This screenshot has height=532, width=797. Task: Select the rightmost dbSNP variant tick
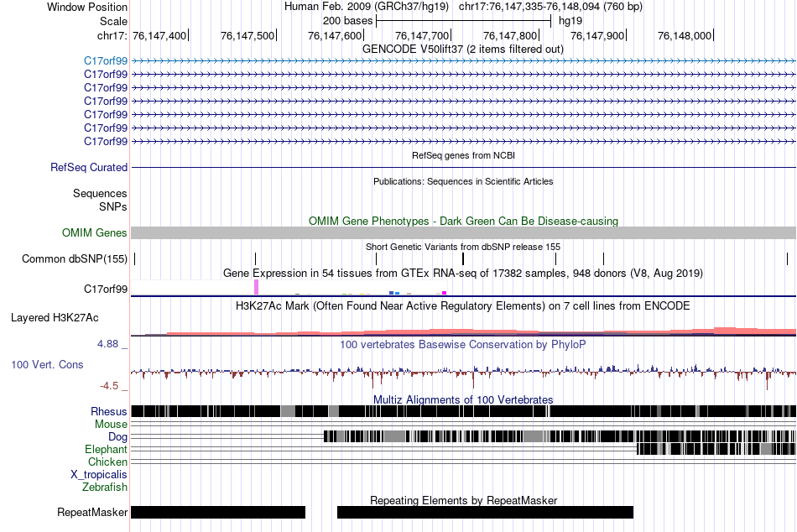pos(787,259)
